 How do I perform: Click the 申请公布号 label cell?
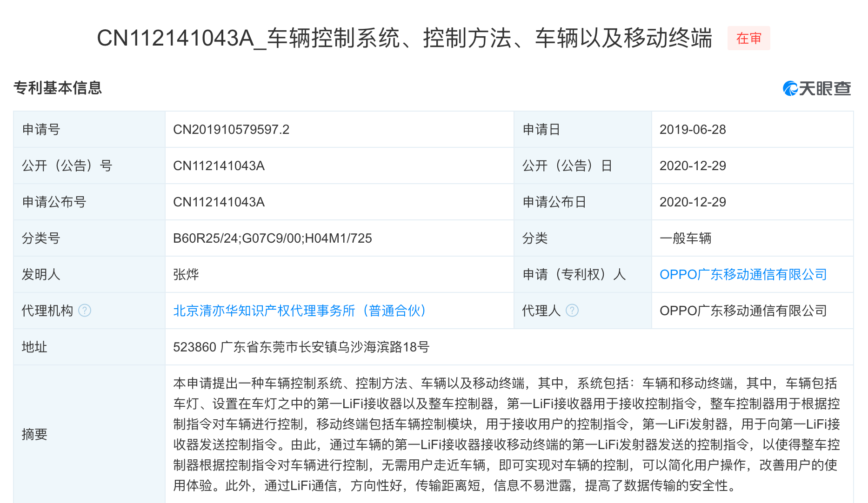[89, 202]
